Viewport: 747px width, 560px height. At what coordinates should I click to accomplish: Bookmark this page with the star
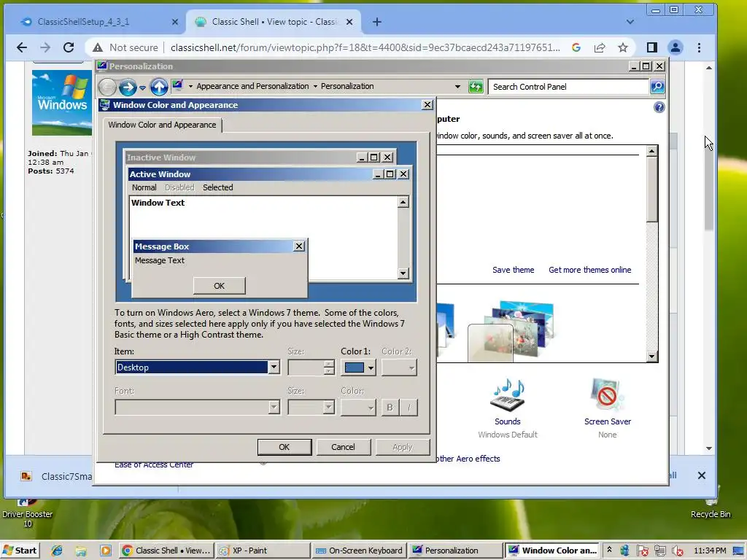(x=623, y=47)
